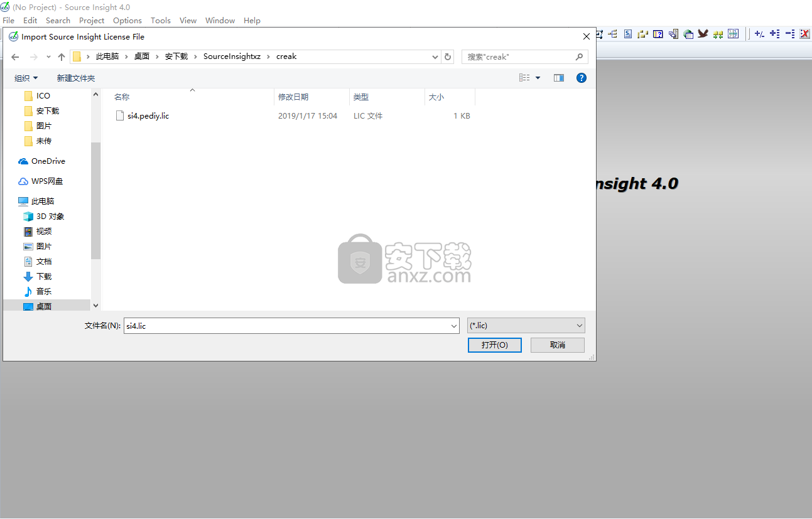Go back with the left arrow
The image size is (812, 519).
15,56
